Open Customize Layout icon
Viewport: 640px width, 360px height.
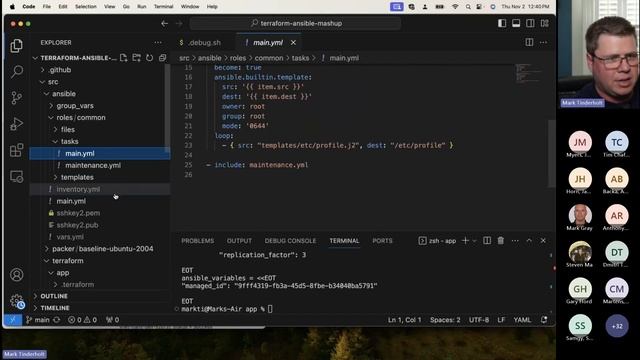pyautogui.click(x=544, y=23)
